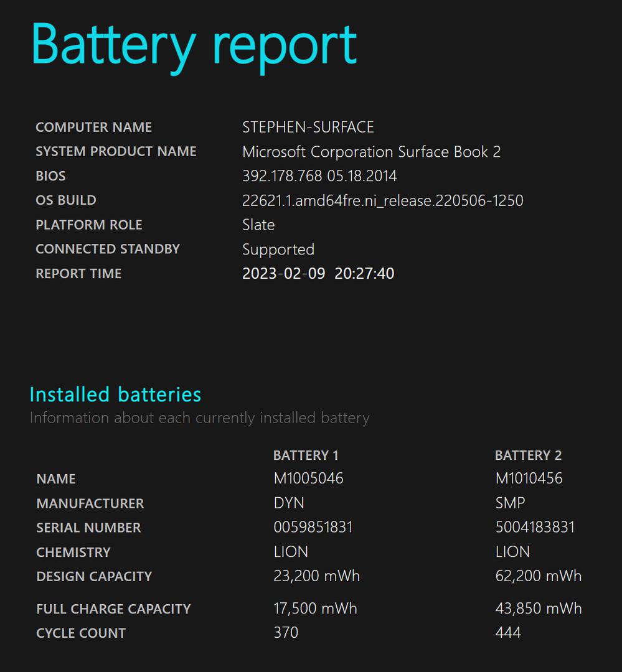This screenshot has height=672, width=622.
Task: Click the BATTERY 2 column header
Action: pyautogui.click(x=528, y=455)
